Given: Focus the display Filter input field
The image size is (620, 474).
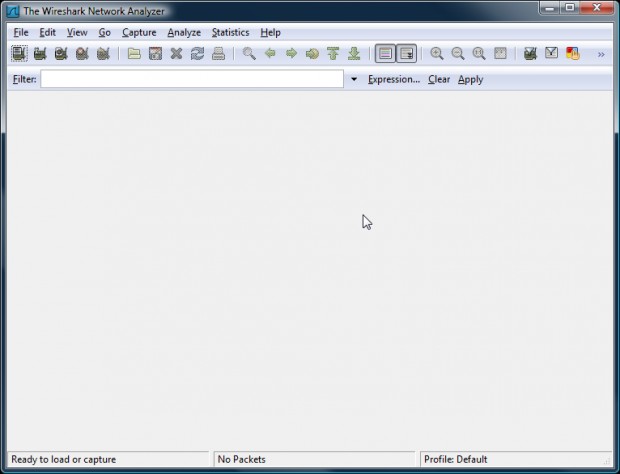Looking at the screenshot, I should click(192, 79).
